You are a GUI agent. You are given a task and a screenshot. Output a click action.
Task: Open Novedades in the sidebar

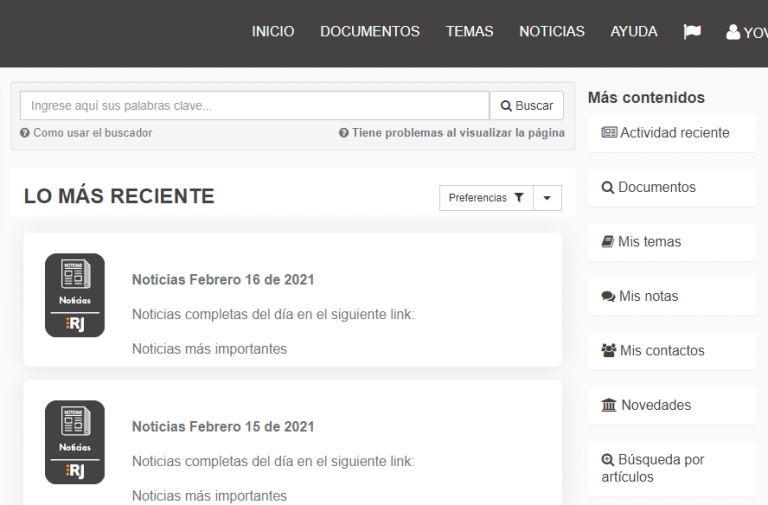pos(646,405)
